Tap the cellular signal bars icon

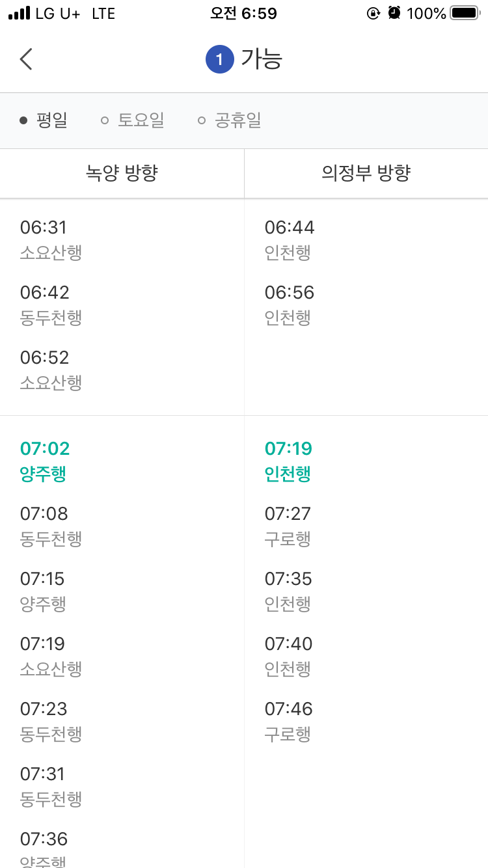[x=19, y=13]
